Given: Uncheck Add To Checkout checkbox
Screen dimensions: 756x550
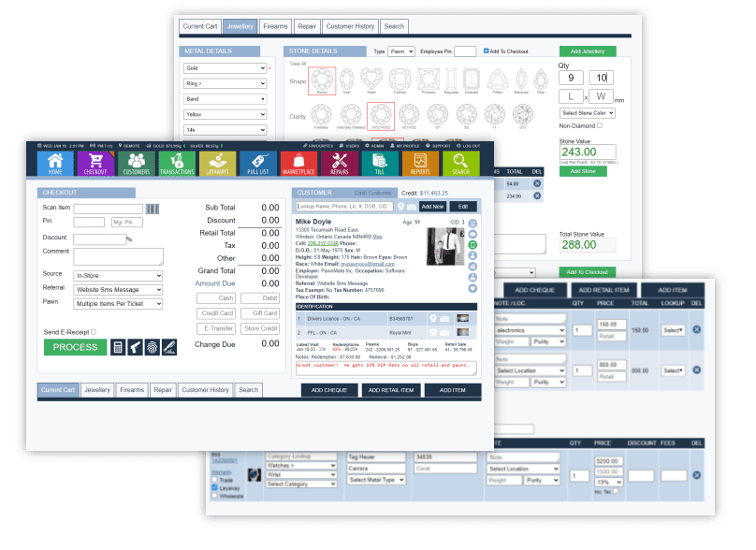Looking at the screenshot, I should click(x=487, y=51).
